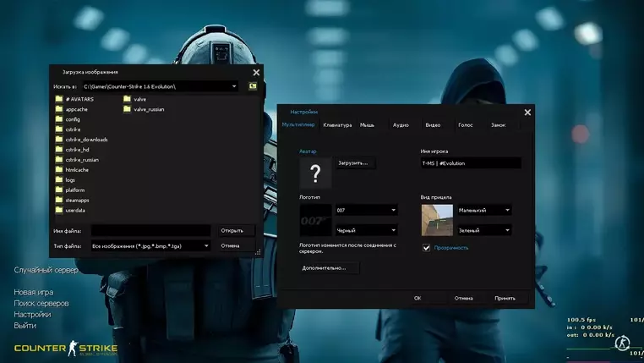
Task: Open Настройки from main menu
Action: tap(32, 315)
